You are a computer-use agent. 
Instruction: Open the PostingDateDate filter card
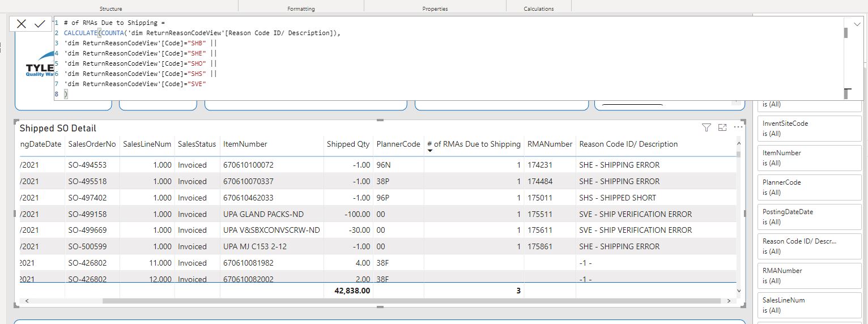[x=809, y=217]
